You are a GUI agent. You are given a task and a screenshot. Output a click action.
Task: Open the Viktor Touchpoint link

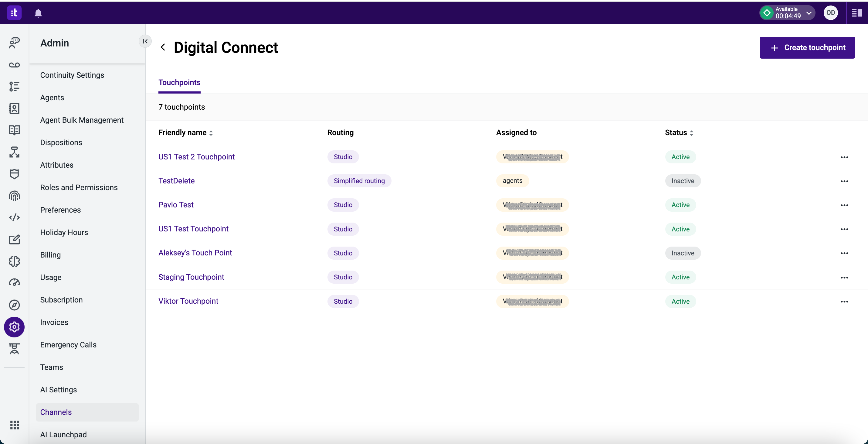pyautogui.click(x=188, y=301)
